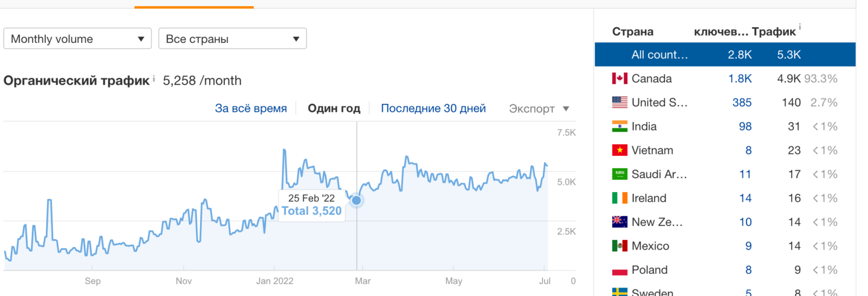868x296 pixels.
Task: Open the Все страны country dropdown
Action: click(x=232, y=39)
